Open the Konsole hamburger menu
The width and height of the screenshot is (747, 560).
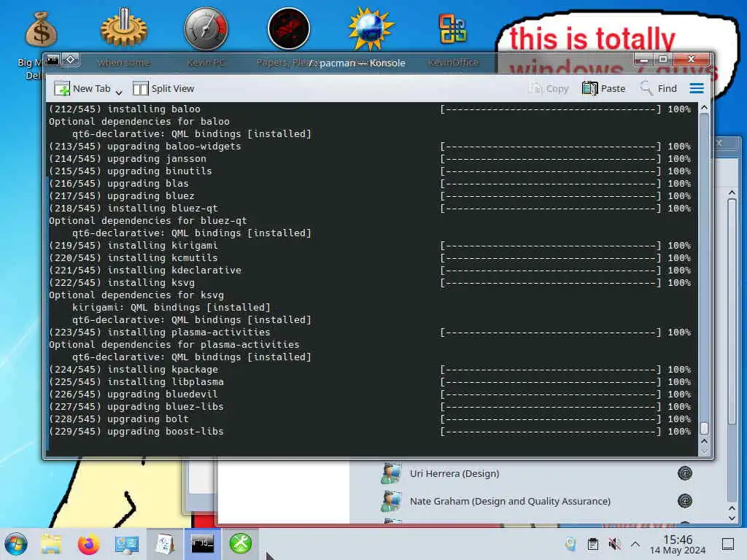[x=697, y=88]
